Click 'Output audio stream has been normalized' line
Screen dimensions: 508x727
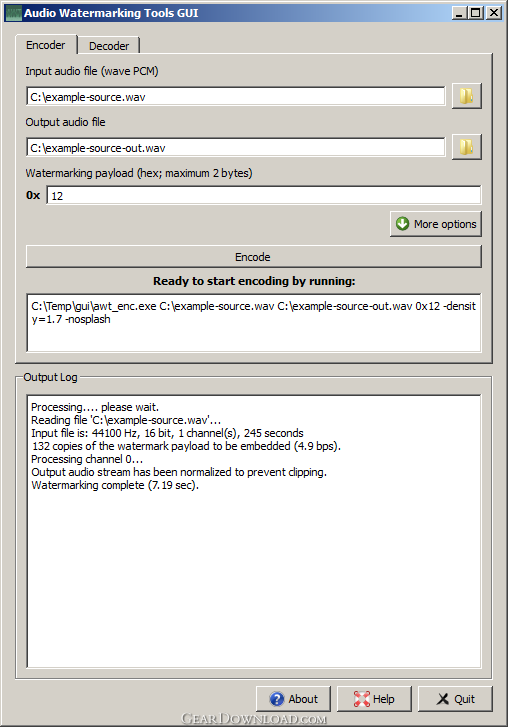[179, 472]
